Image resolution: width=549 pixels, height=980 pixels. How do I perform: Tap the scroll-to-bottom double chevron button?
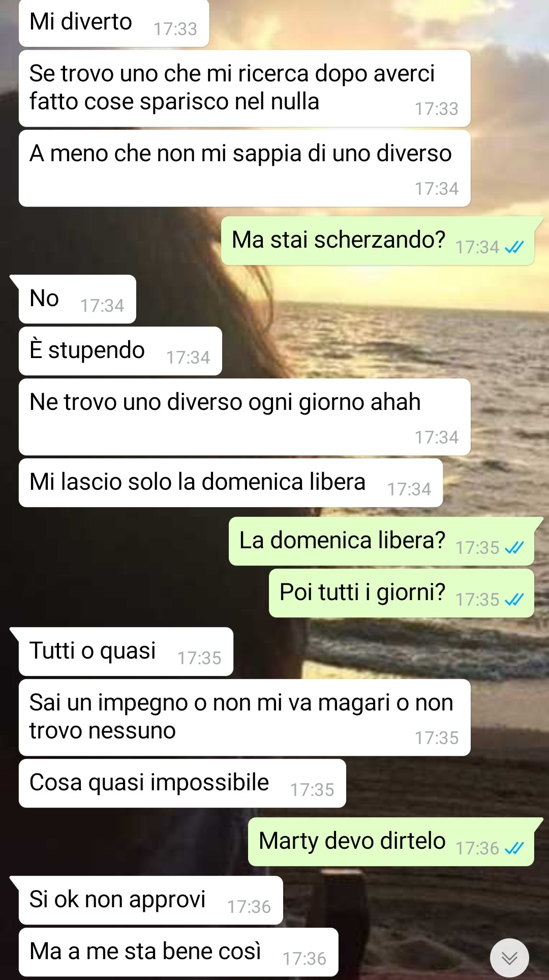[x=509, y=958]
